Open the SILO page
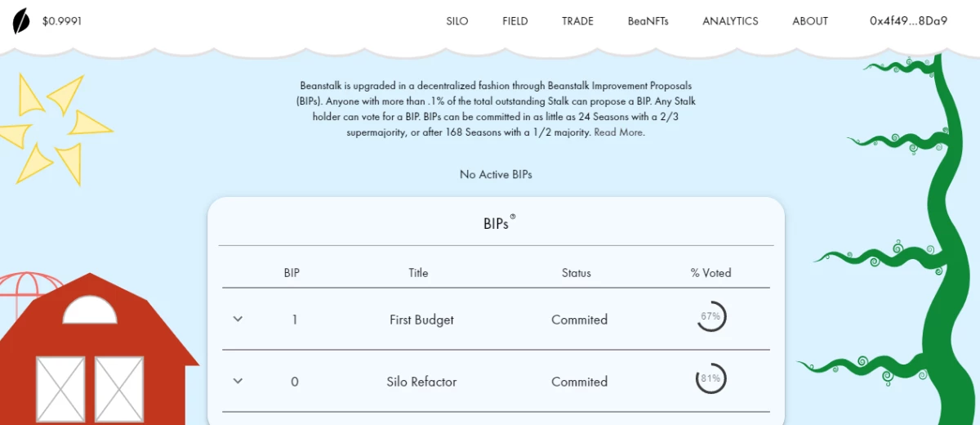This screenshot has width=980, height=425. (457, 21)
